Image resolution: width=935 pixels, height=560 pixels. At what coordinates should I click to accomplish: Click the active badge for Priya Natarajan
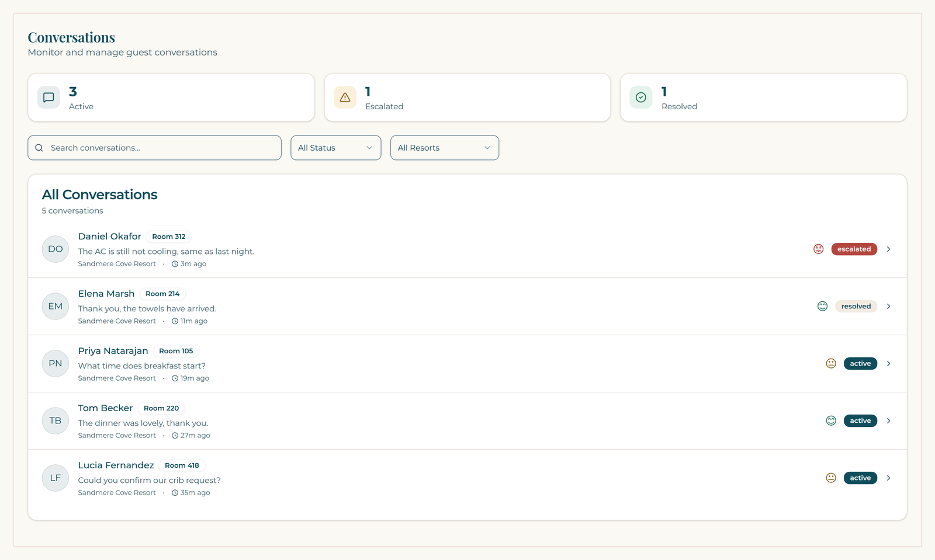[x=860, y=363]
